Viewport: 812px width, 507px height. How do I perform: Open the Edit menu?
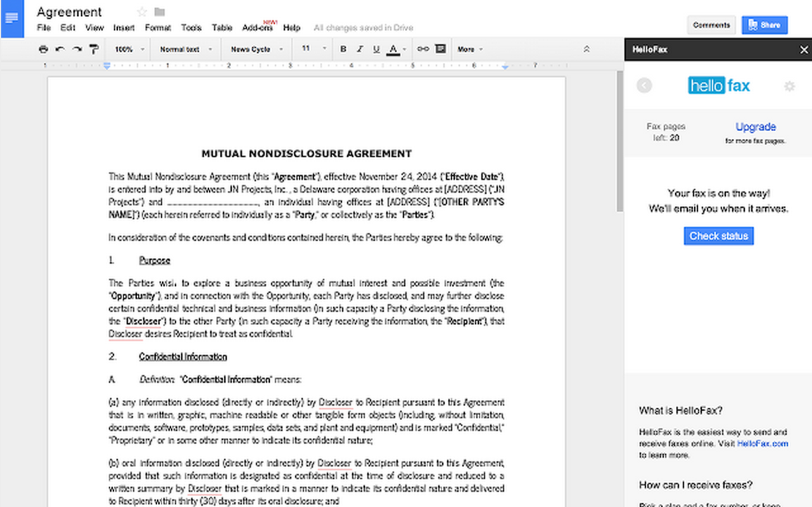pos(68,28)
